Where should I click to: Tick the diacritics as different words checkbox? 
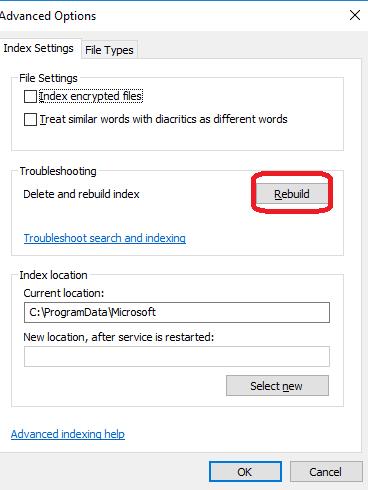(30, 119)
